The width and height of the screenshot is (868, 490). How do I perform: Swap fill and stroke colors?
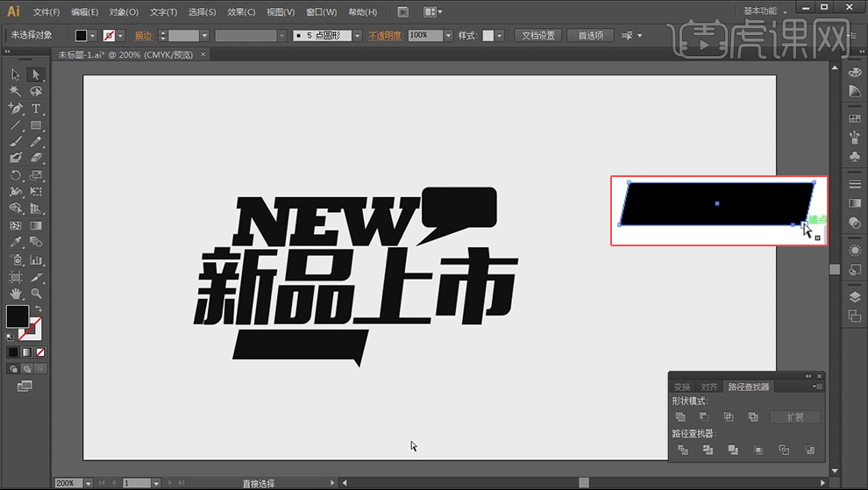tap(38, 309)
